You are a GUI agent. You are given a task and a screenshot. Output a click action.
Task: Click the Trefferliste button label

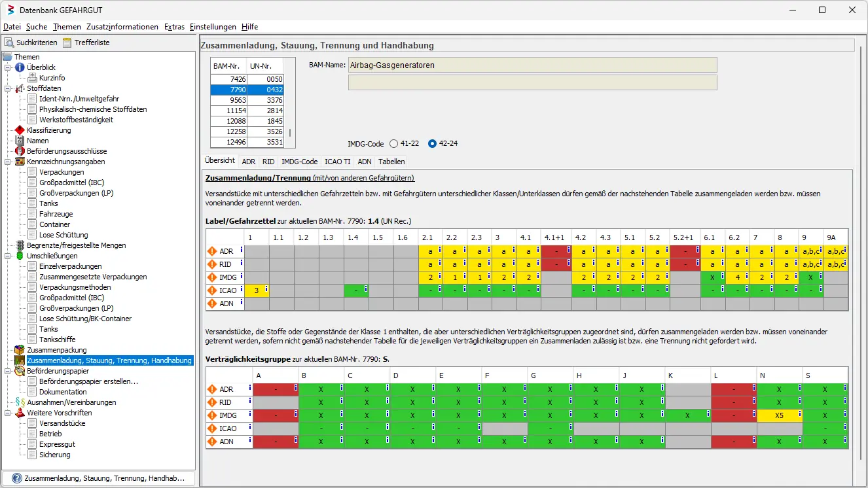pyautogui.click(x=92, y=43)
